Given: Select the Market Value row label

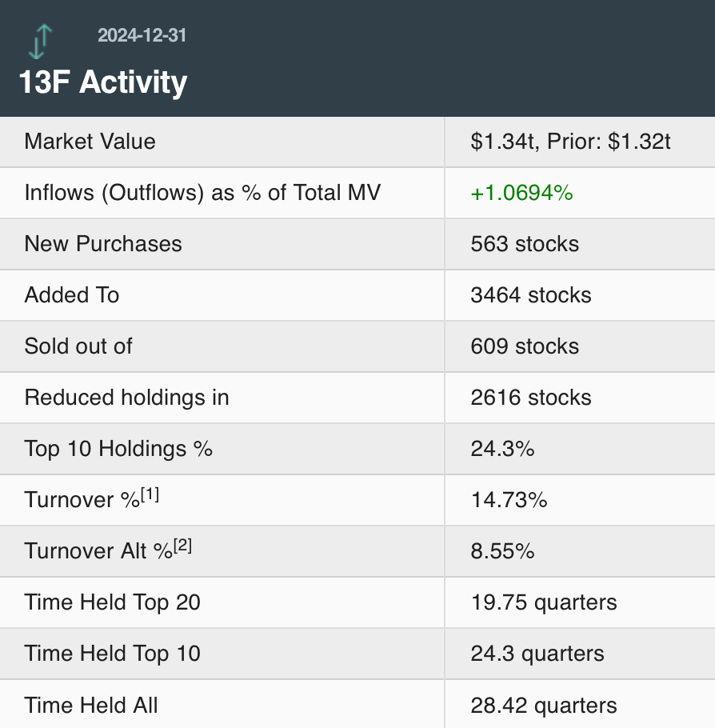Looking at the screenshot, I should tap(90, 142).
